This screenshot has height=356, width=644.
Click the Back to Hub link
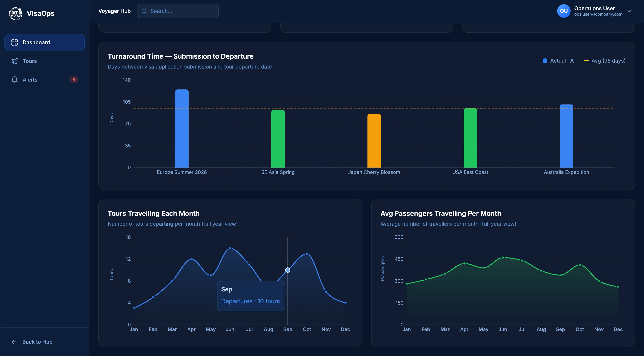coord(37,342)
